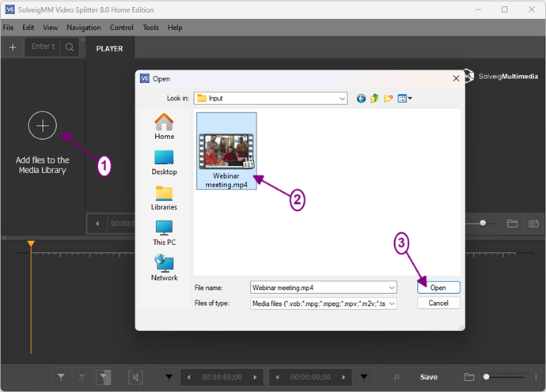Image resolution: width=546 pixels, height=392 pixels.
Task: Switch to the PLAYER tab
Action: 109,49
